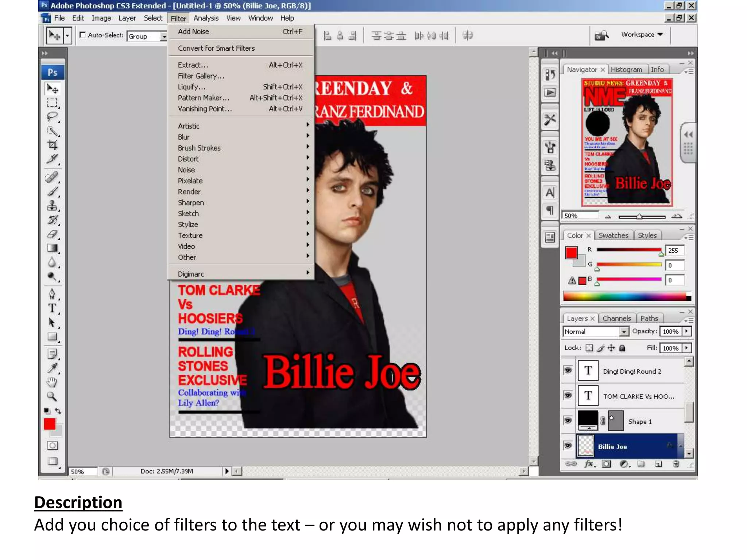Screen dimensions: 747x560
Task: Select the Pen tool
Action: 53,294
